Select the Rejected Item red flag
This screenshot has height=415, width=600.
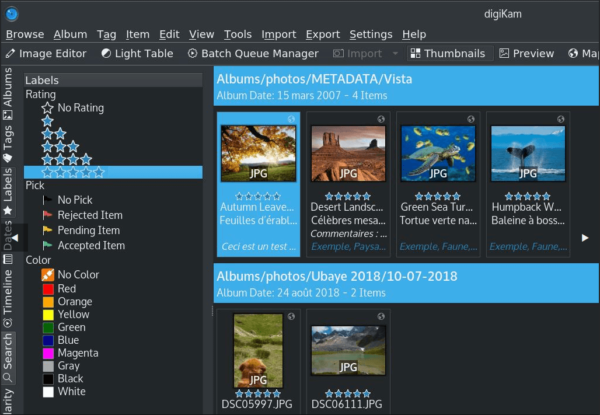[x=47, y=215]
